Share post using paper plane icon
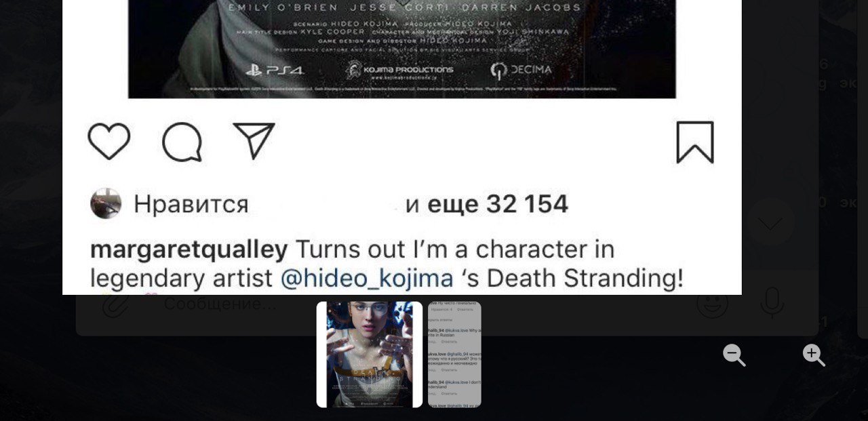 coord(254,140)
